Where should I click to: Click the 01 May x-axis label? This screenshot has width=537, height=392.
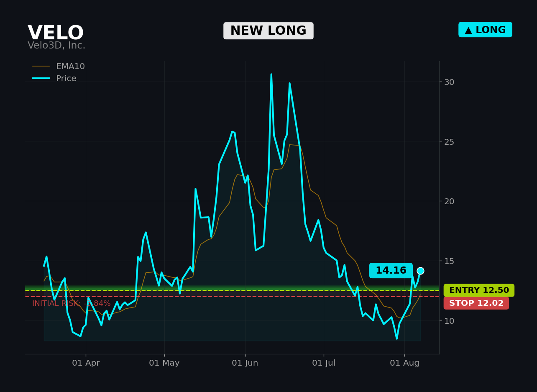[x=164, y=363]
